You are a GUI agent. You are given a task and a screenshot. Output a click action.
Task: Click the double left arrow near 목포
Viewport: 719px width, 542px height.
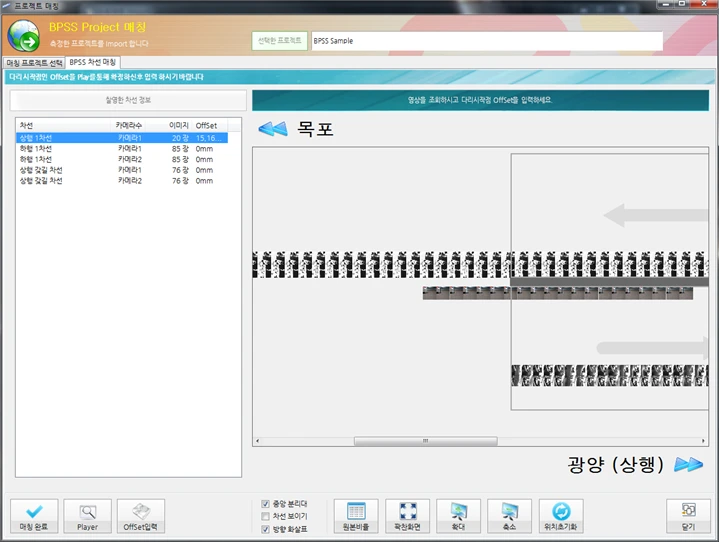click(273, 129)
